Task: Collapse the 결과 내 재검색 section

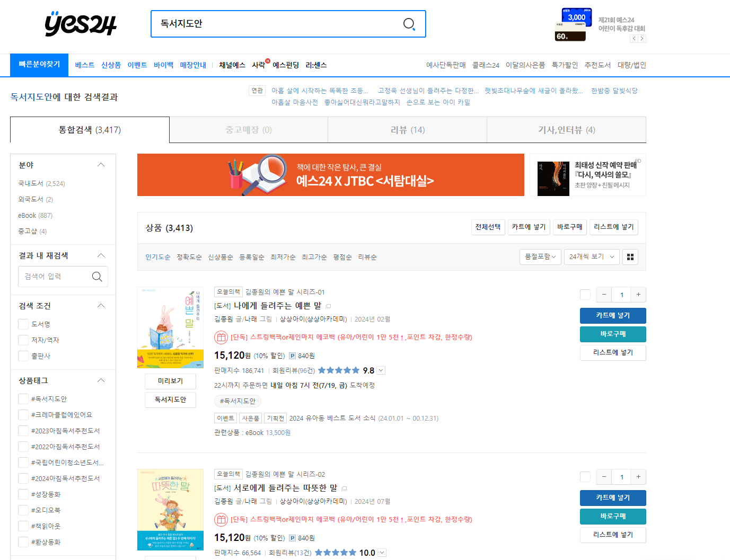Action: point(101,255)
